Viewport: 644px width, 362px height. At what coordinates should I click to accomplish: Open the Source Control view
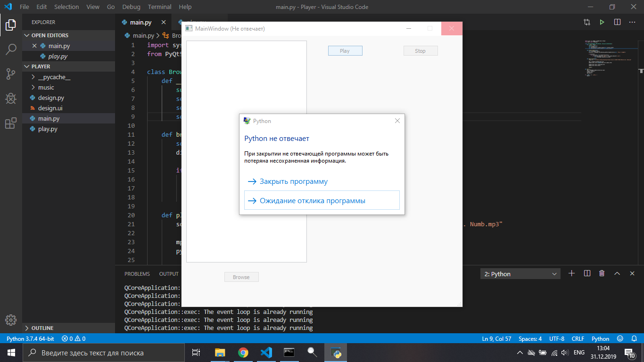(11, 74)
